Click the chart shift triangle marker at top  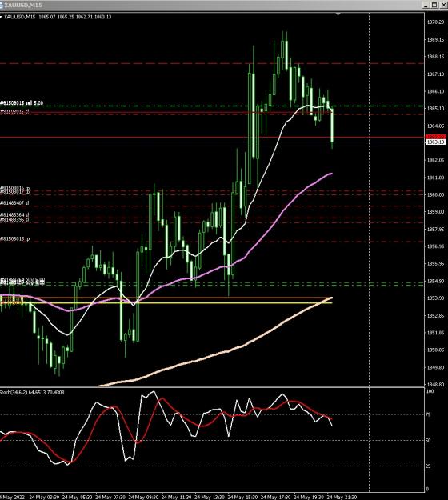pos(338,14)
